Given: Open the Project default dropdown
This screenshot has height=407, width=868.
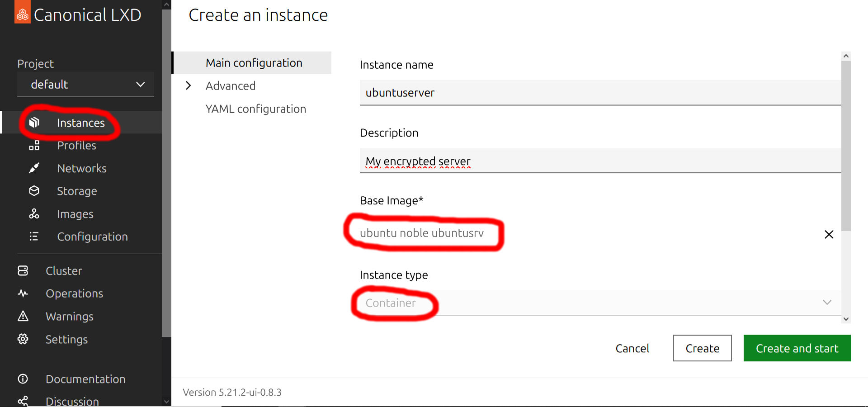Looking at the screenshot, I should (85, 85).
